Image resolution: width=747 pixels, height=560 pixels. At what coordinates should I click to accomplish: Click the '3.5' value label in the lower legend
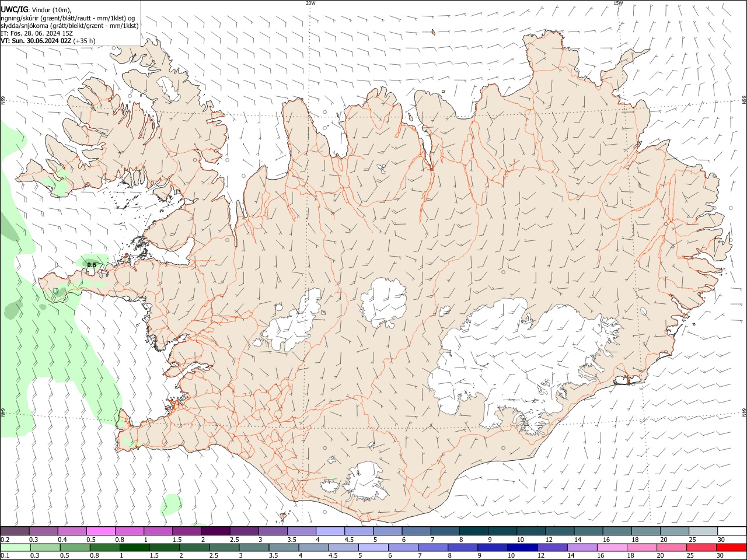273,556
